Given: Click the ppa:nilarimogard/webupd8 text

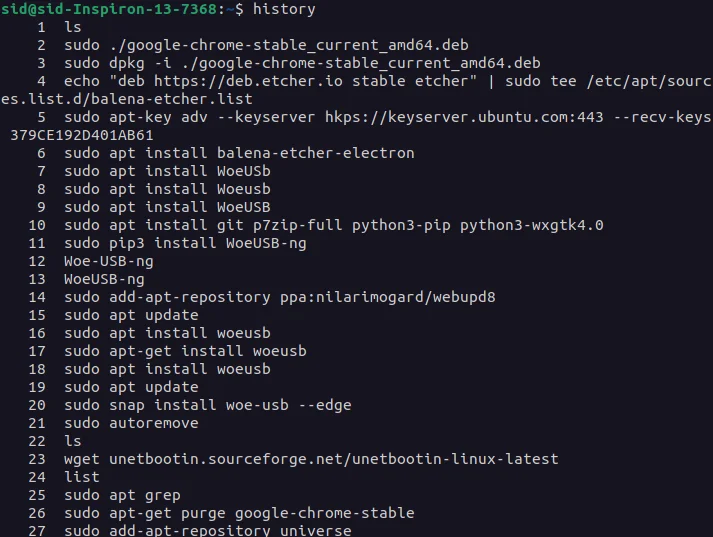Looking at the screenshot, I should [x=387, y=297].
